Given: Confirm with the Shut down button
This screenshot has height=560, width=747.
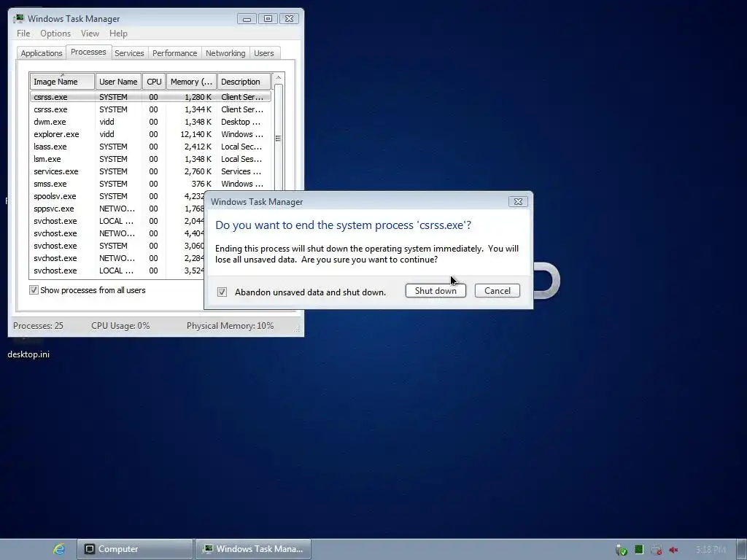Looking at the screenshot, I should (x=436, y=290).
